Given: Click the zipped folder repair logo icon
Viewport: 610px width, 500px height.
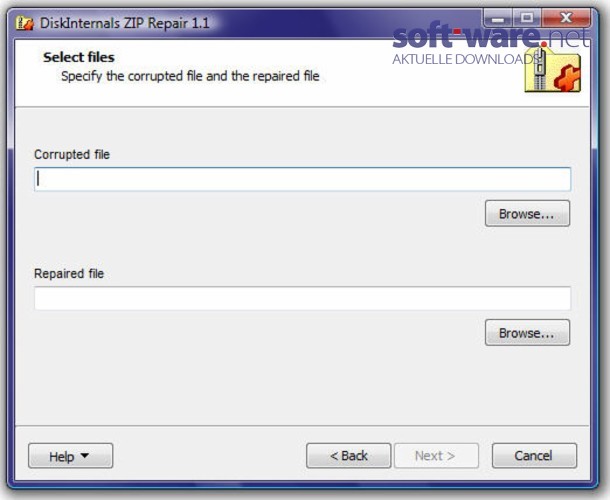Looking at the screenshot, I should pyautogui.click(x=552, y=70).
